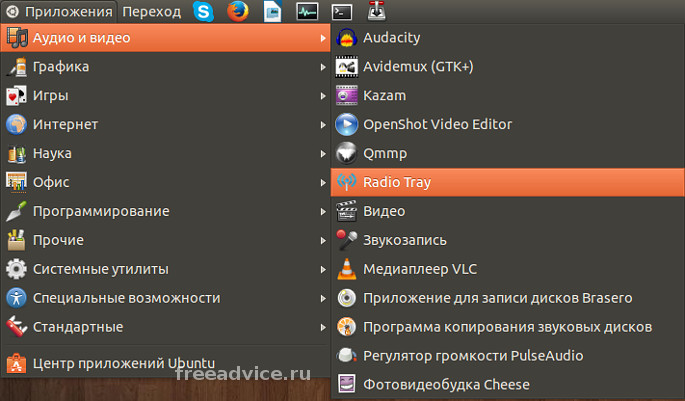Screen dimensions: 685x401
Task: Launch Kazam screen recorder entry
Action: [508, 95]
